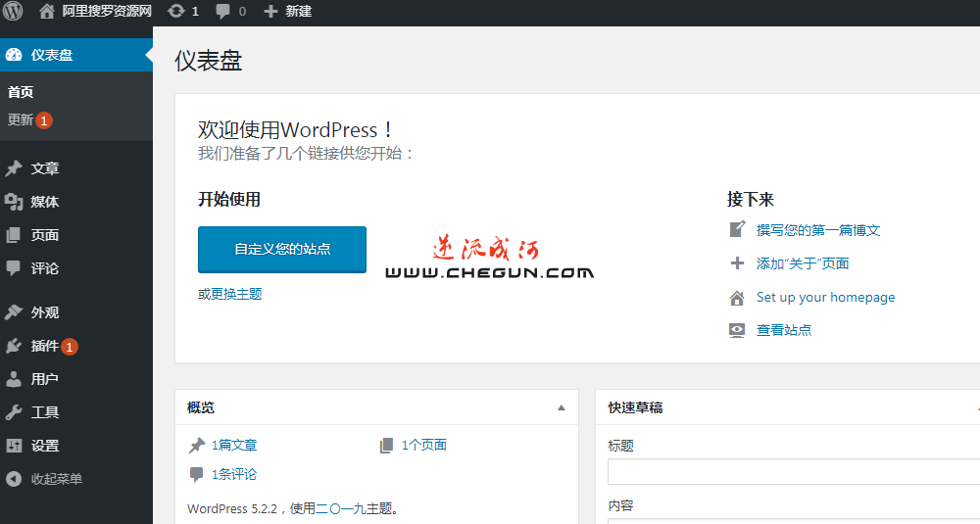Click the update count 1 in admin bar

coord(195,11)
